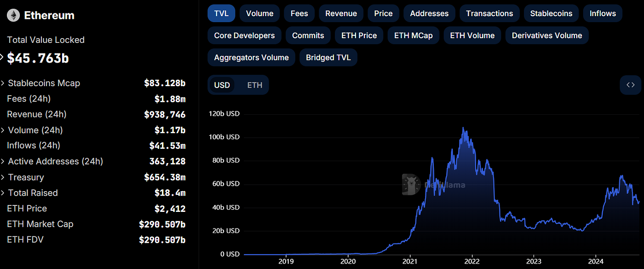Screen dimensions: 644x269
Task: Click the 20b USD axis label
Action: pos(225,231)
